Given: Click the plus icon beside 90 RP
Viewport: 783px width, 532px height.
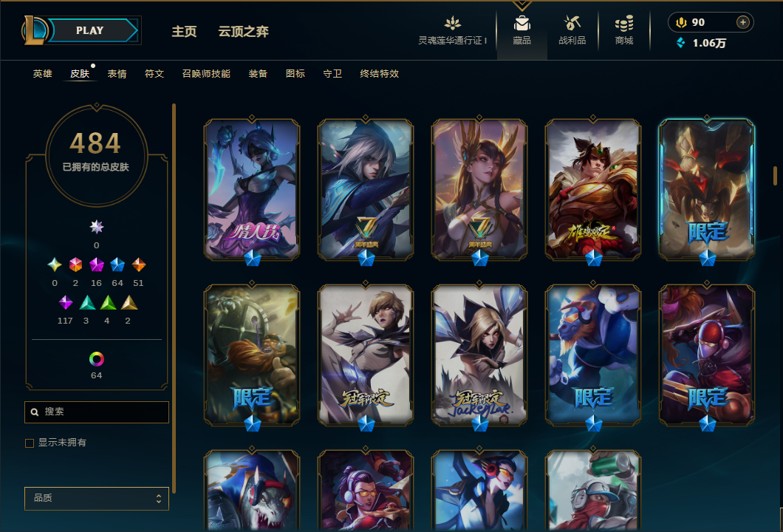Looking at the screenshot, I should (743, 22).
